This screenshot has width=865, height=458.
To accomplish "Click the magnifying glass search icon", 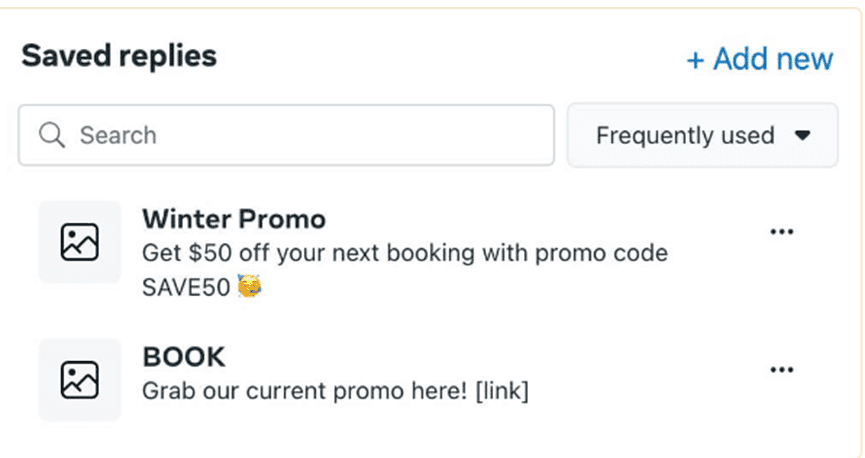I will [x=52, y=135].
